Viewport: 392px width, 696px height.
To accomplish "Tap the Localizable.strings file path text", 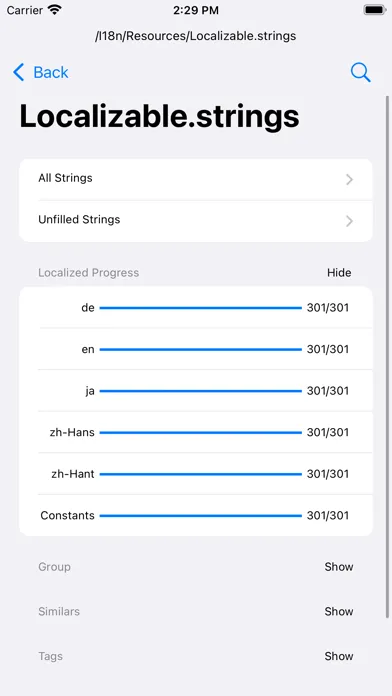I will (x=196, y=36).
